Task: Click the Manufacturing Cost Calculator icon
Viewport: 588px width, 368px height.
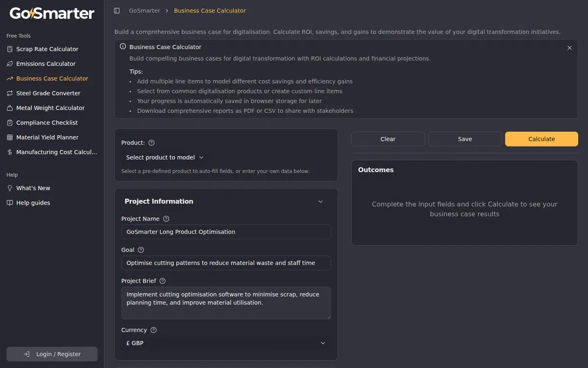Action: pyautogui.click(x=9, y=152)
